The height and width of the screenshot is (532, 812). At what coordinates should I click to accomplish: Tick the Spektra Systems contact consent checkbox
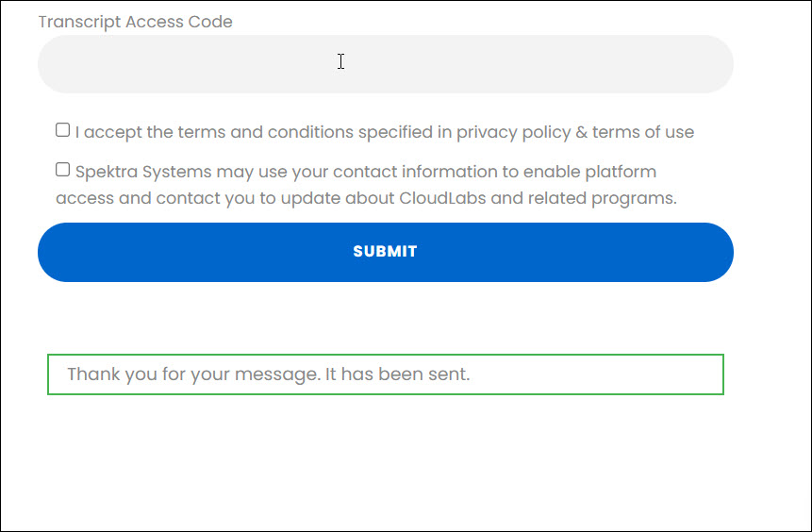coord(62,170)
